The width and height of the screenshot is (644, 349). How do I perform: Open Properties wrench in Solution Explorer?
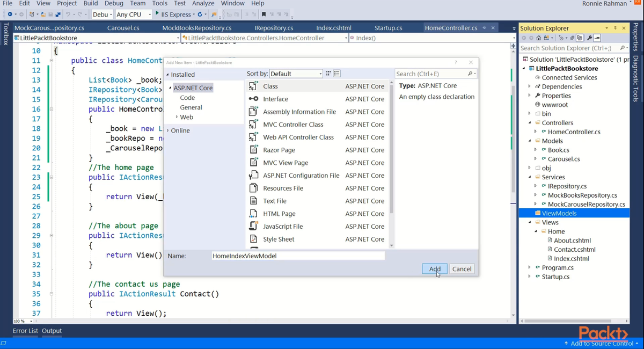click(589, 38)
